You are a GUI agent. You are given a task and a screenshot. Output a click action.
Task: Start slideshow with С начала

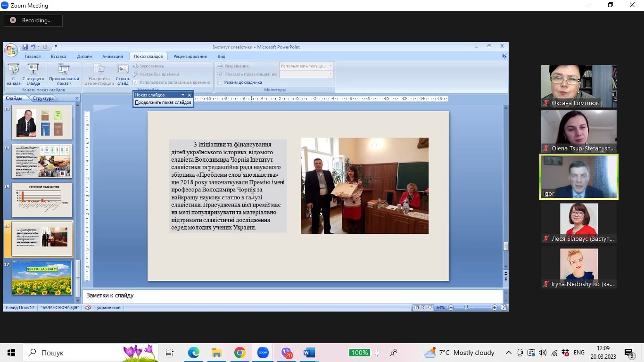click(x=13, y=74)
